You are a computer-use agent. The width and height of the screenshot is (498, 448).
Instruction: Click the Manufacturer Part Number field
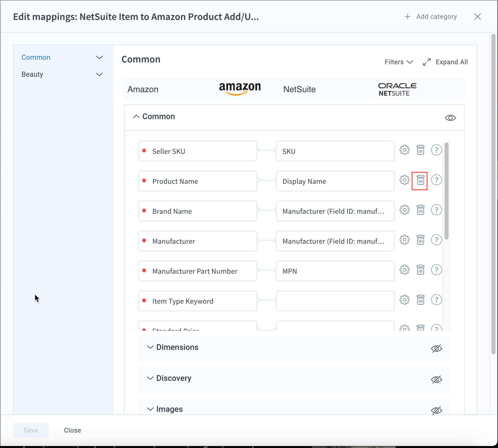click(x=198, y=271)
